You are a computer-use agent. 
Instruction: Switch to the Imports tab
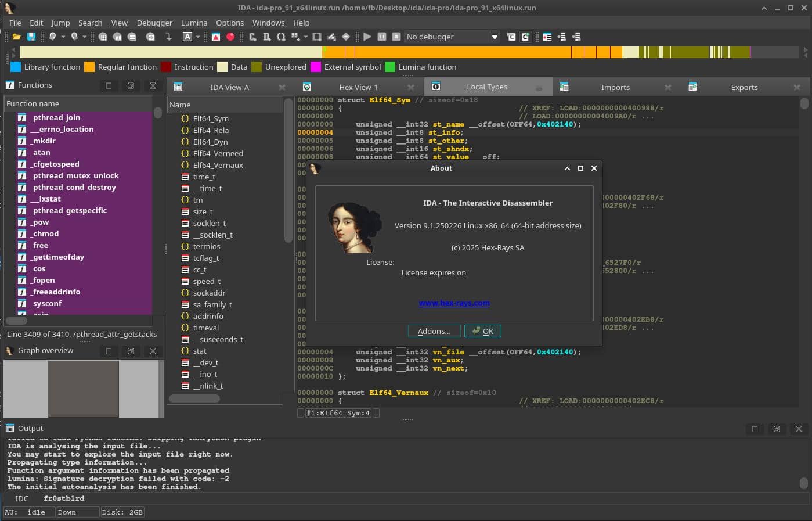(615, 87)
